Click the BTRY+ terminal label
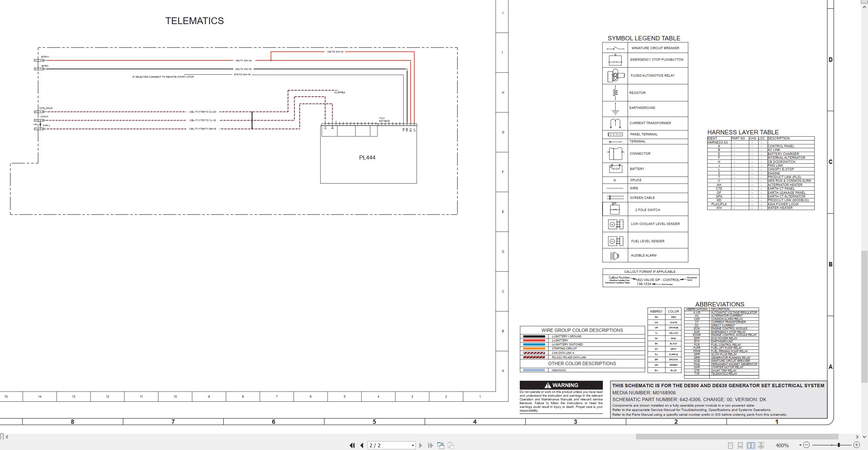This screenshot has width=868, height=450. 45,57
